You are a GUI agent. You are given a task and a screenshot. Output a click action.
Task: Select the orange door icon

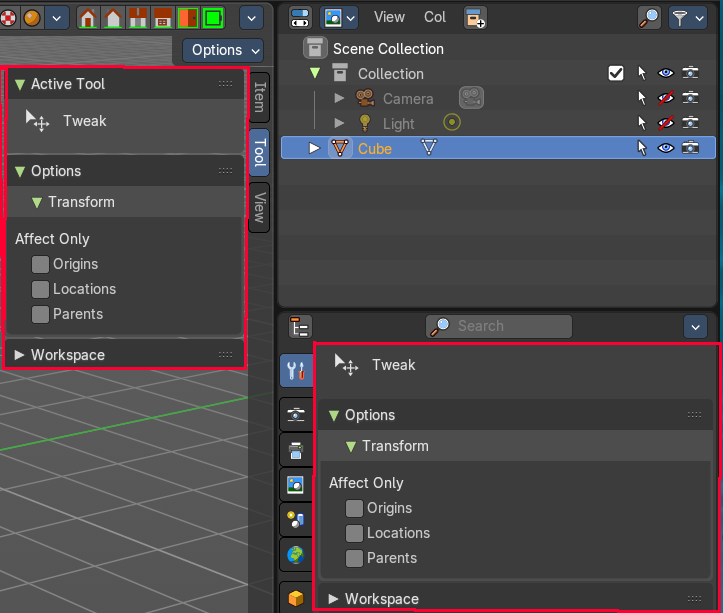[188, 18]
